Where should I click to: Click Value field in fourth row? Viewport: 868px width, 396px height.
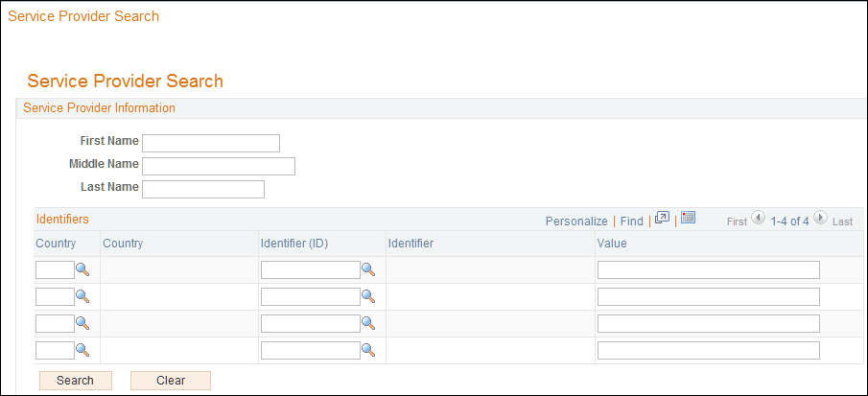click(709, 350)
